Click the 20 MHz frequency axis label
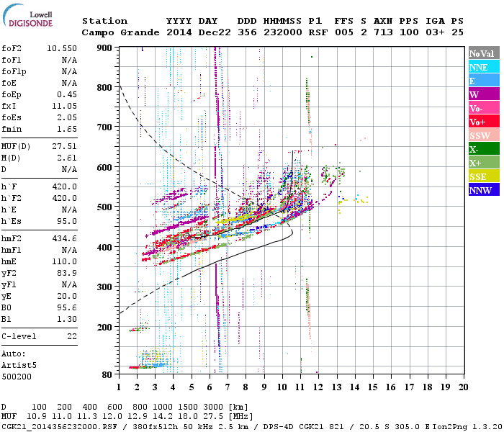 (463, 387)
